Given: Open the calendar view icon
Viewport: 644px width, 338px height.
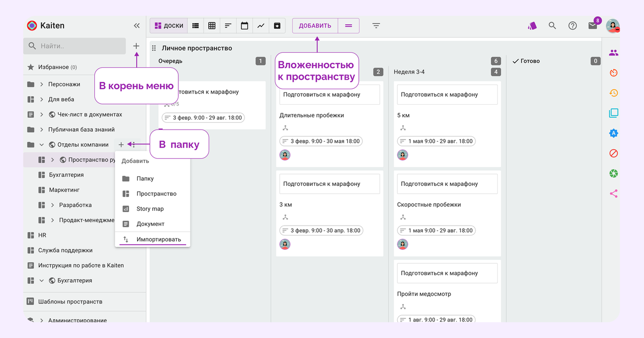Looking at the screenshot, I should [x=244, y=25].
